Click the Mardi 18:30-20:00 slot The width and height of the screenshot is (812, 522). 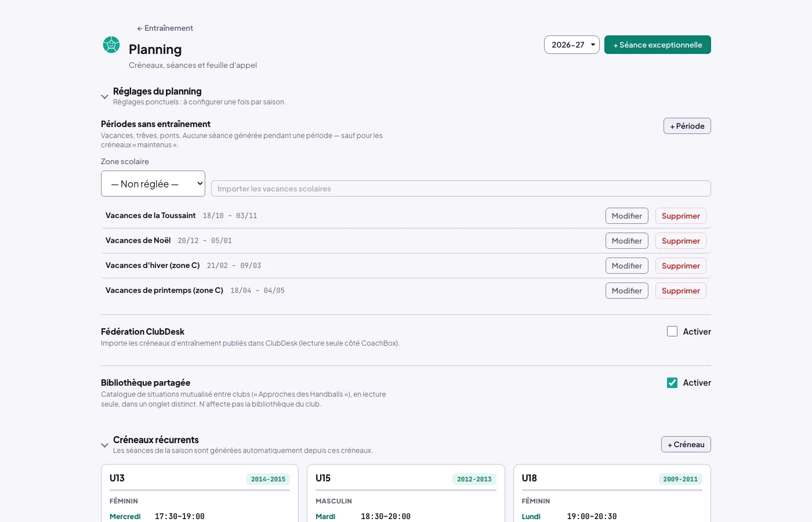click(x=363, y=516)
